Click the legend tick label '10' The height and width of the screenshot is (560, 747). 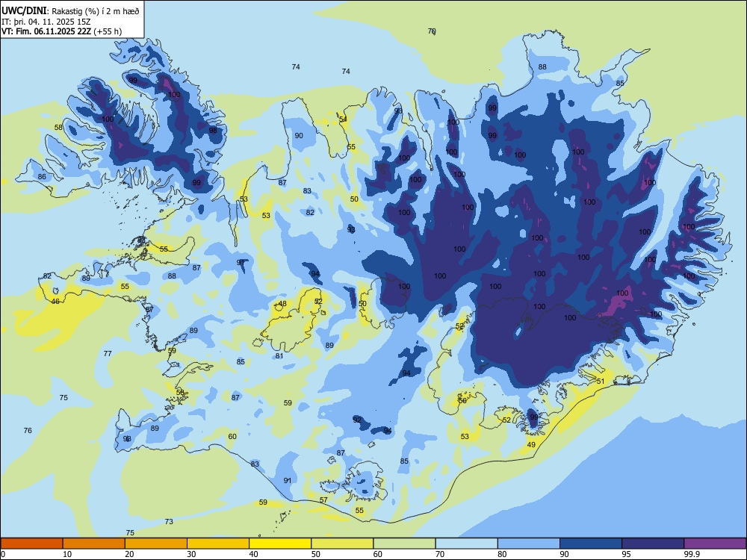point(67,554)
